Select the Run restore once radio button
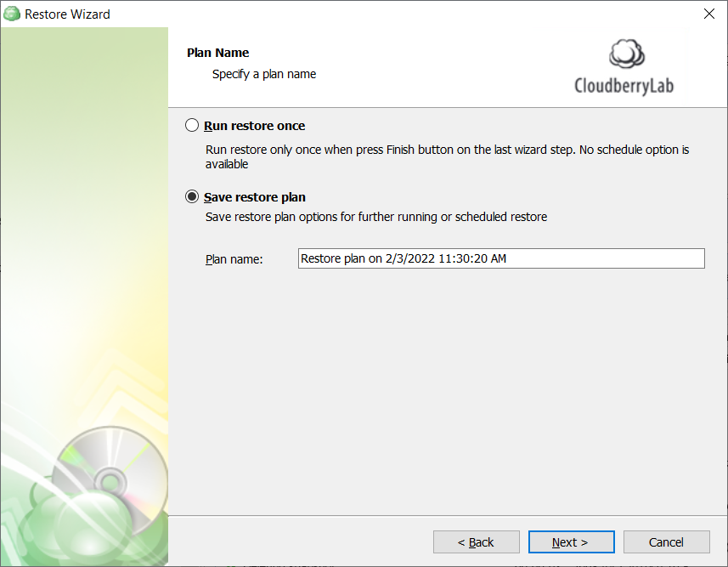This screenshot has width=728, height=567. [x=192, y=126]
